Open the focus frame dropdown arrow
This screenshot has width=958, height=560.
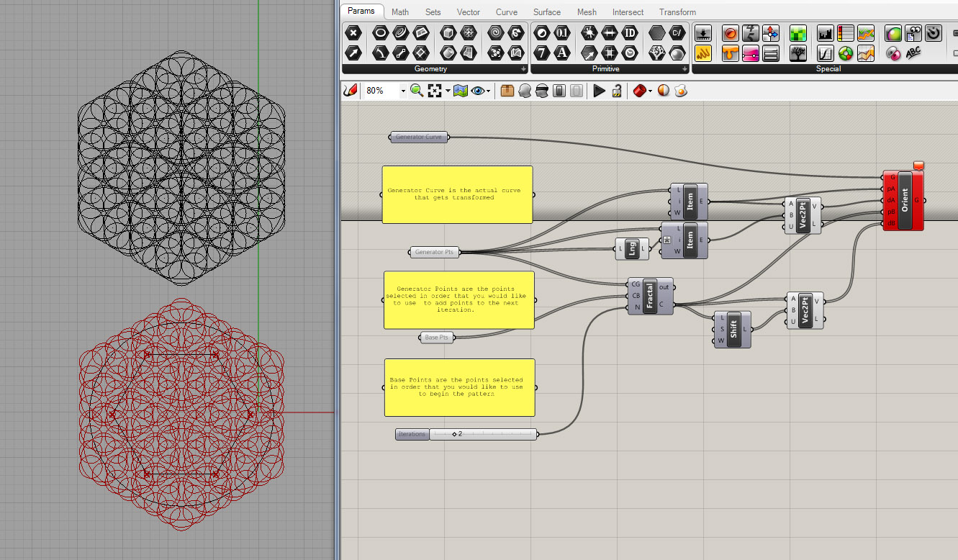coord(448,91)
